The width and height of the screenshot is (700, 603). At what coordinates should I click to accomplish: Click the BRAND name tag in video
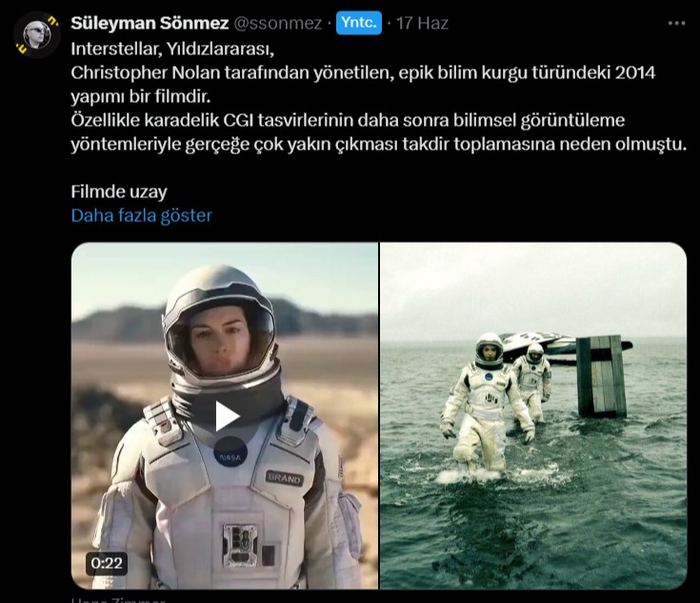284,478
